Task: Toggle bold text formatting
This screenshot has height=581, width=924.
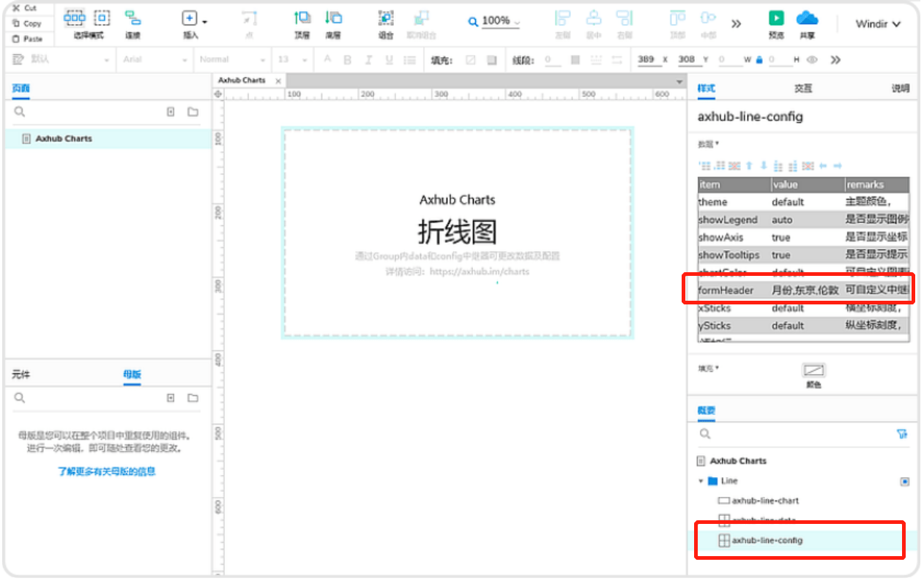Action: pyautogui.click(x=346, y=59)
